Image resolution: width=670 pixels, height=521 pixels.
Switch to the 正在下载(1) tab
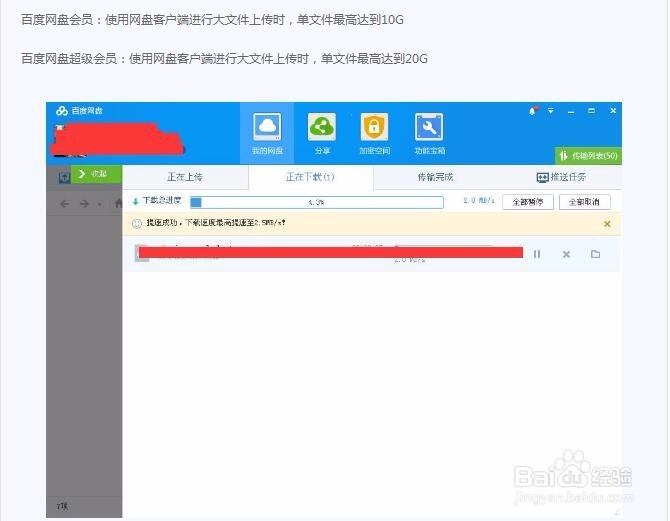(310, 177)
